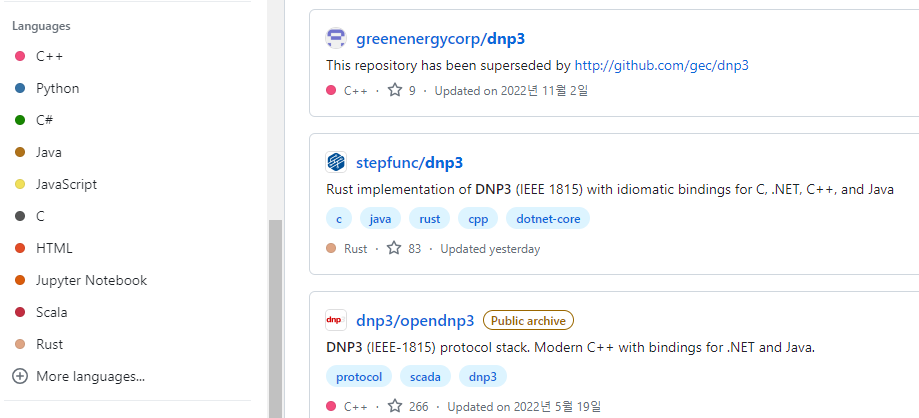Click 'Updated on 2022년 5월 19일' text
This screenshot has height=418, width=919.
point(524,406)
